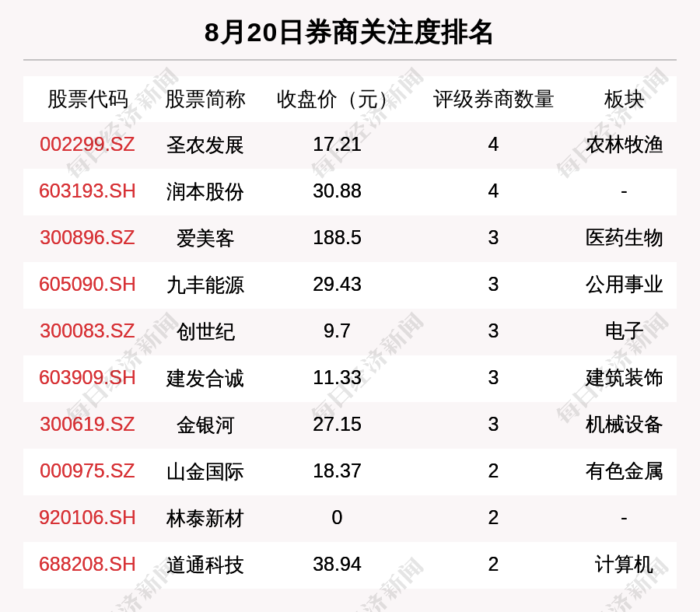
Task: Click the stock name 山金国际
Action: (205, 471)
